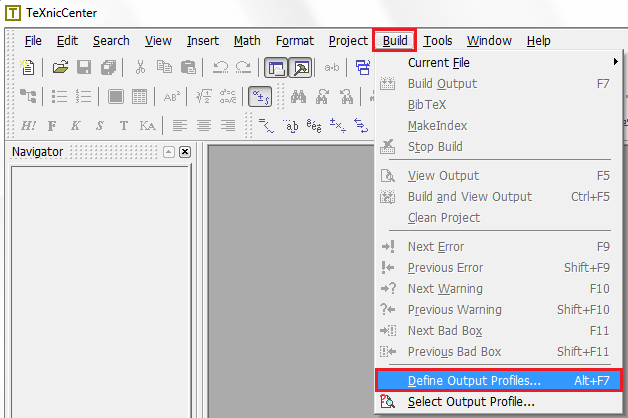Click the BibTeX menu entry
This screenshot has height=418, width=628.
click(x=499, y=105)
